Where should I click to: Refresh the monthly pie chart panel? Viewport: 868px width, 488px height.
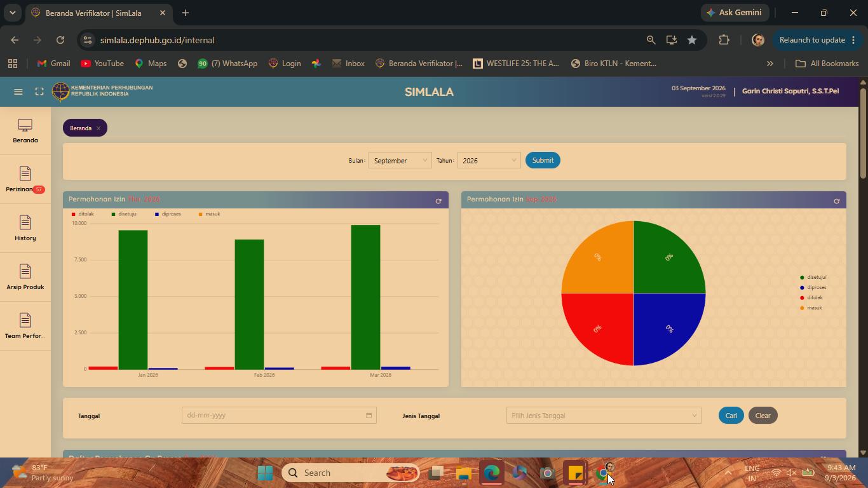pos(836,201)
